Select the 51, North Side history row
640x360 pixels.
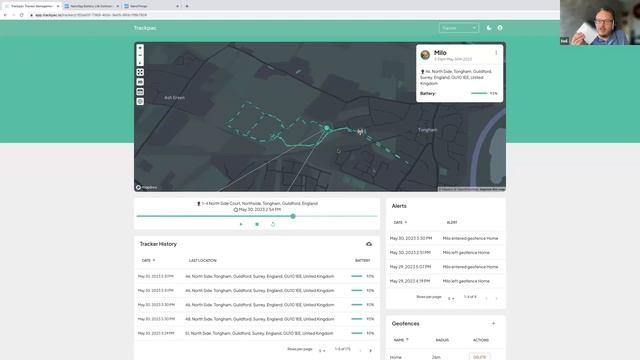[257, 333]
